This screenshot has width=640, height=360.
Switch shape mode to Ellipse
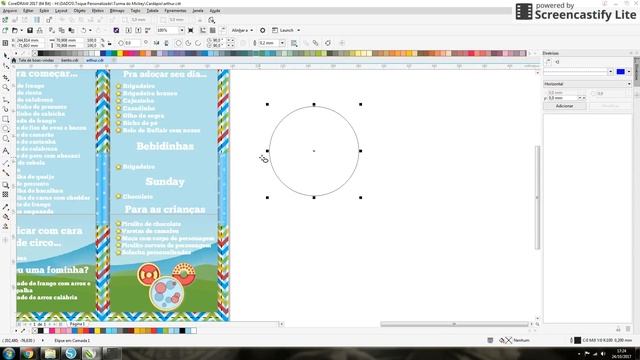(x=178, y=43)
